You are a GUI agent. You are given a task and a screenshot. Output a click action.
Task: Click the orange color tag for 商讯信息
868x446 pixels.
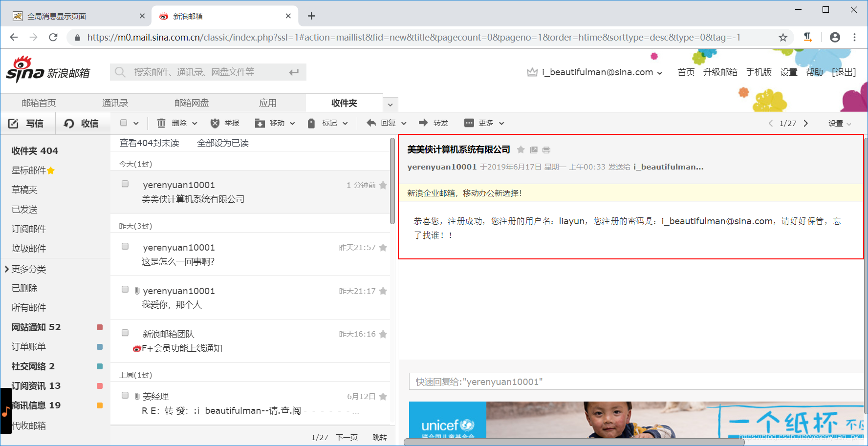[100, 405]
